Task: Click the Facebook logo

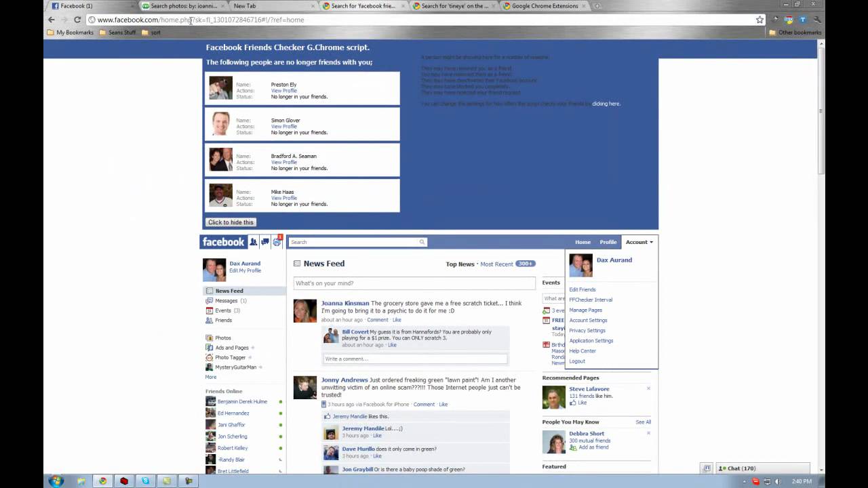Action: (223, 242)
